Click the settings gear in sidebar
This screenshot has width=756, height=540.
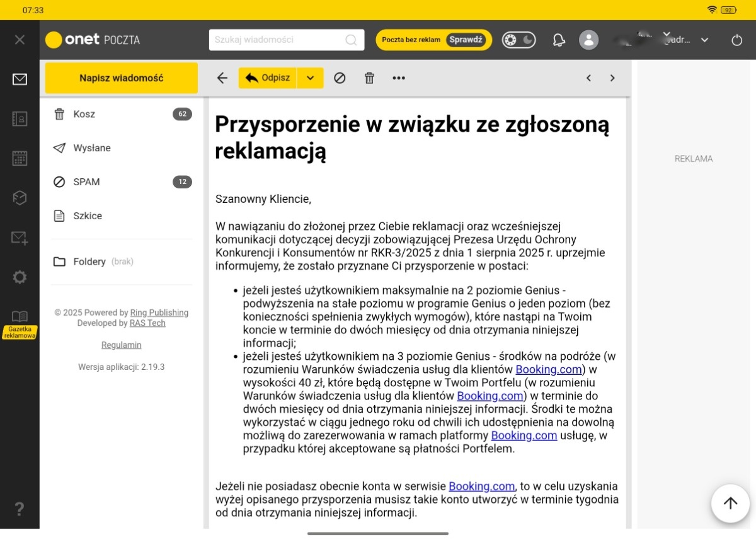(20, 277)
